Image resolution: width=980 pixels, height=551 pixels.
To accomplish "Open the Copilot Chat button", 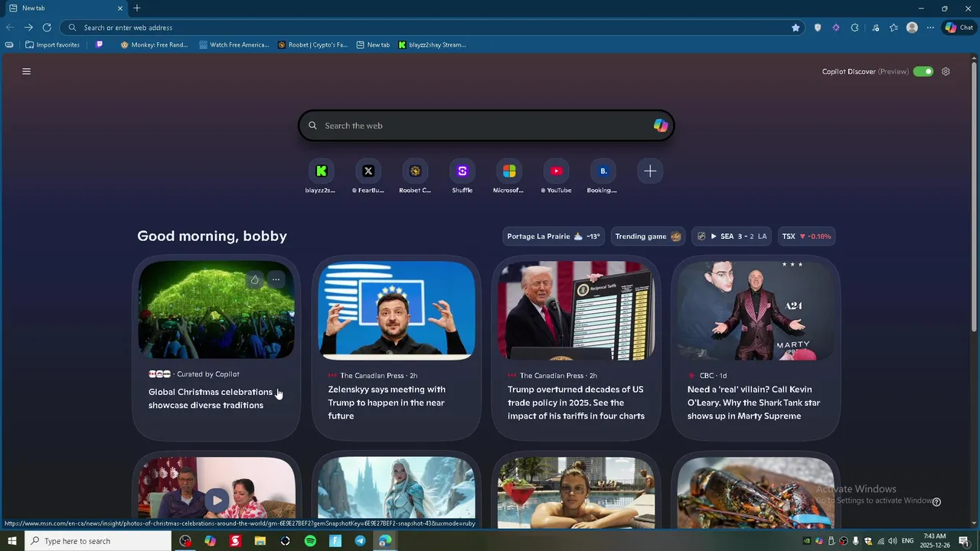I will coord(959,28).
